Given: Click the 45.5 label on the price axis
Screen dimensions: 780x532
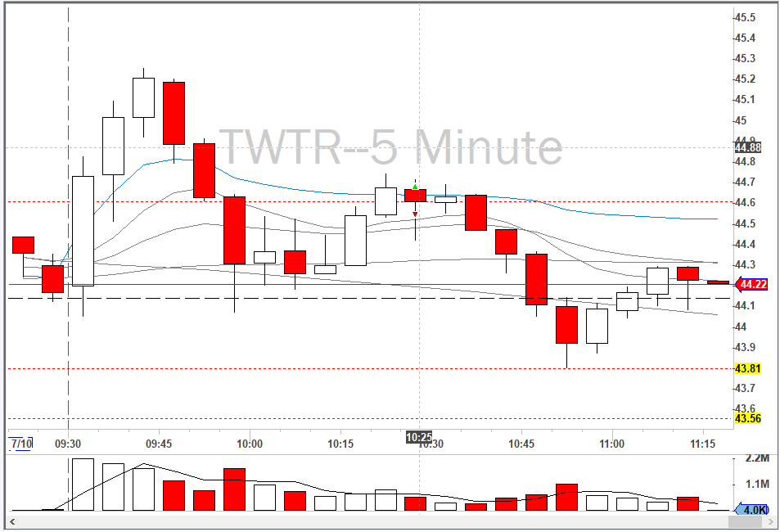Looking at the screenshot, I should [745, 18].
